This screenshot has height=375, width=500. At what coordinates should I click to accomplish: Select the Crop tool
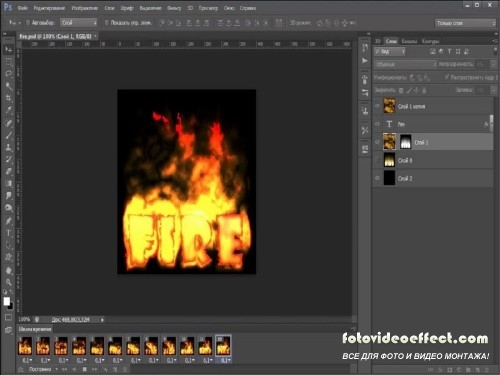(x=9, y=98)
